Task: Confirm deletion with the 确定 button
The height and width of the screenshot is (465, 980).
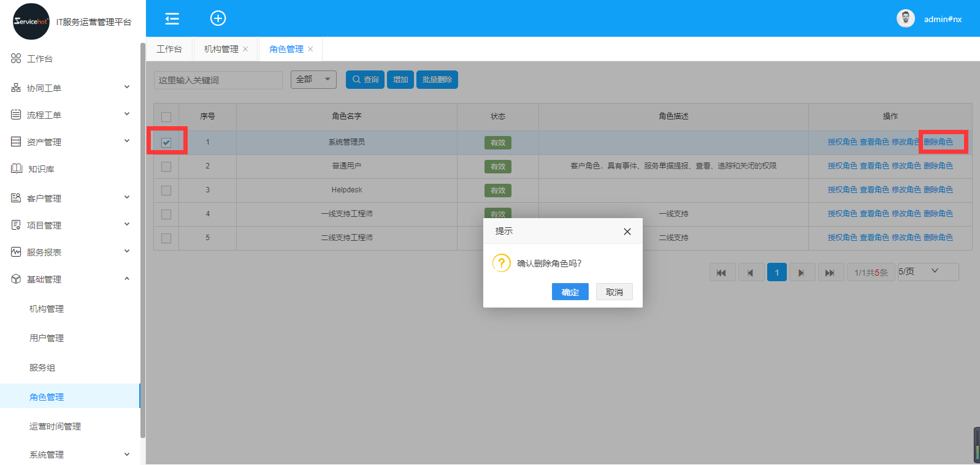Action: (570, 292)
